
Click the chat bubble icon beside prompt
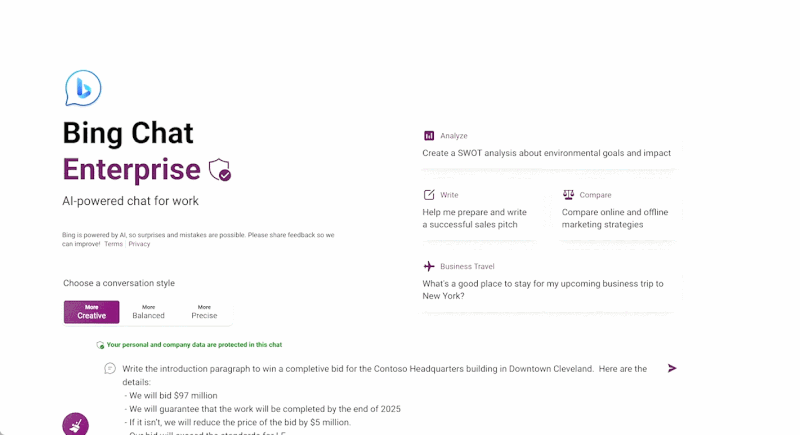pos(110,368)
